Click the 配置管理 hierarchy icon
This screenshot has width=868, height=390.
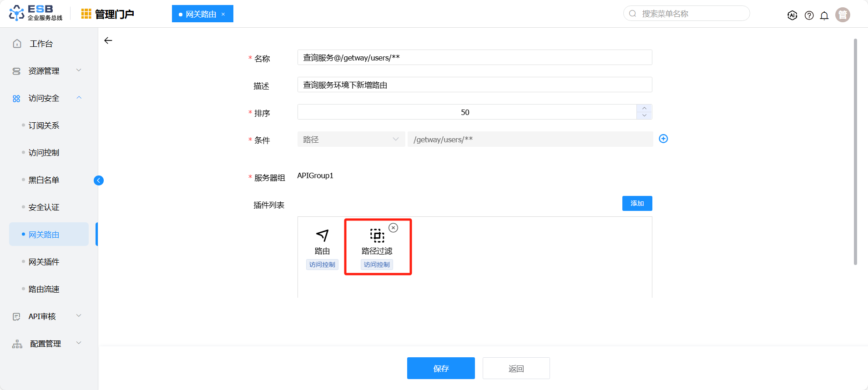tap(17, 344)
